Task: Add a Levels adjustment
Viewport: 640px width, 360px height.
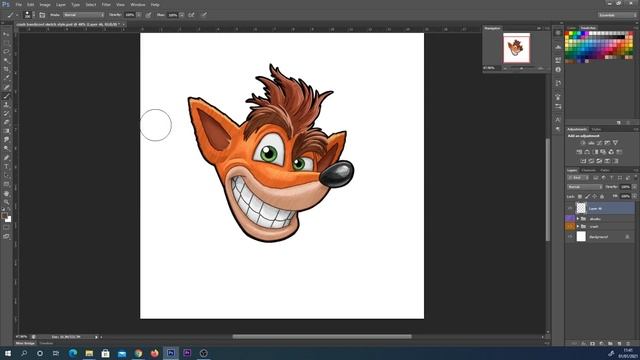Action: [591, 143]
